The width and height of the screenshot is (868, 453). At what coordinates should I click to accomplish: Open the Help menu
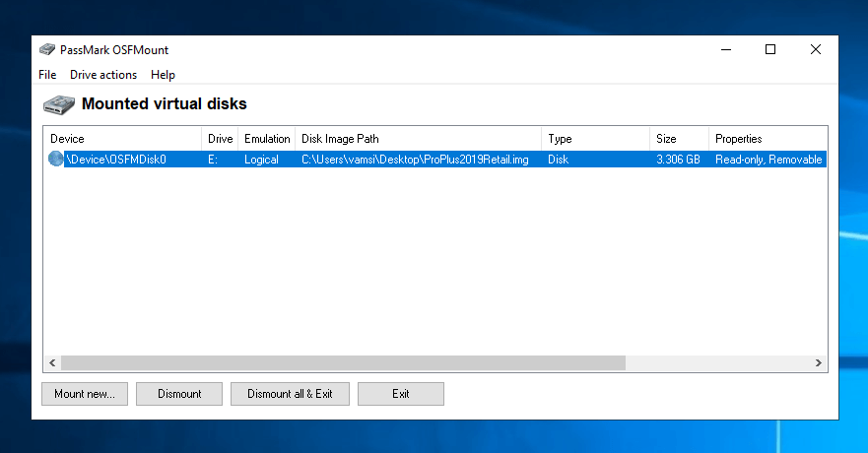point(163,75)
